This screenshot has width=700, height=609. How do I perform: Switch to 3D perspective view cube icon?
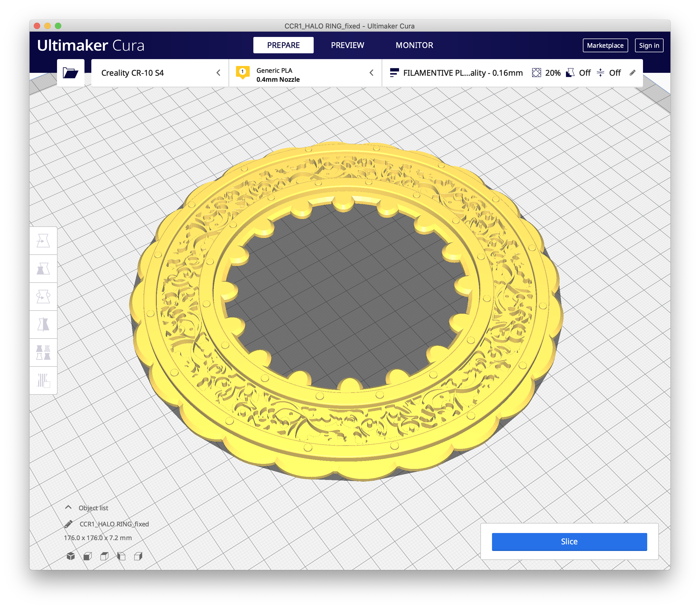coord(71,556)
